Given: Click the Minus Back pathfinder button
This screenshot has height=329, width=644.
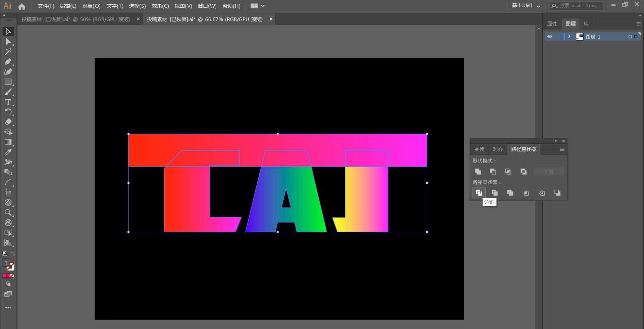Looking at the screenshot, I should click(557, 193).
